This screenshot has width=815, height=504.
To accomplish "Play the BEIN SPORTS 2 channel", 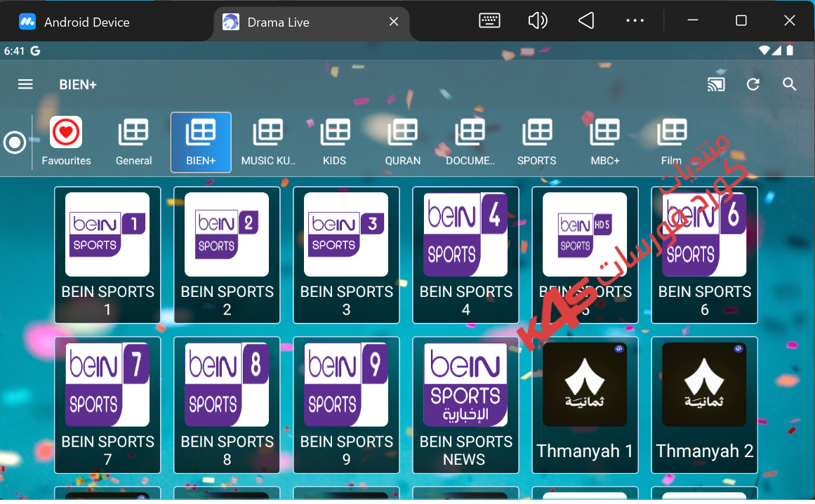I will (227, 255).
